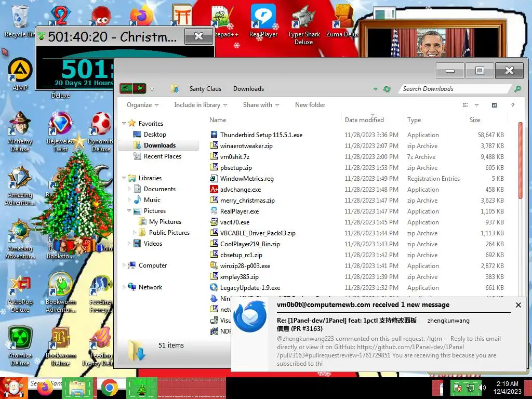The image size is (532, 399).
Task: Click the Christmas tree taskbar button
Action: pyautogui.click(x=142, y=388)
